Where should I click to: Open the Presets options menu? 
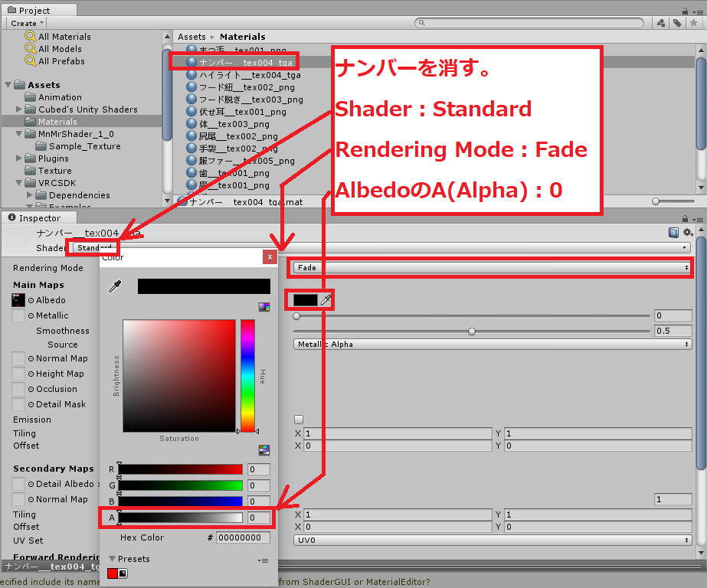(x=263, y=560)
